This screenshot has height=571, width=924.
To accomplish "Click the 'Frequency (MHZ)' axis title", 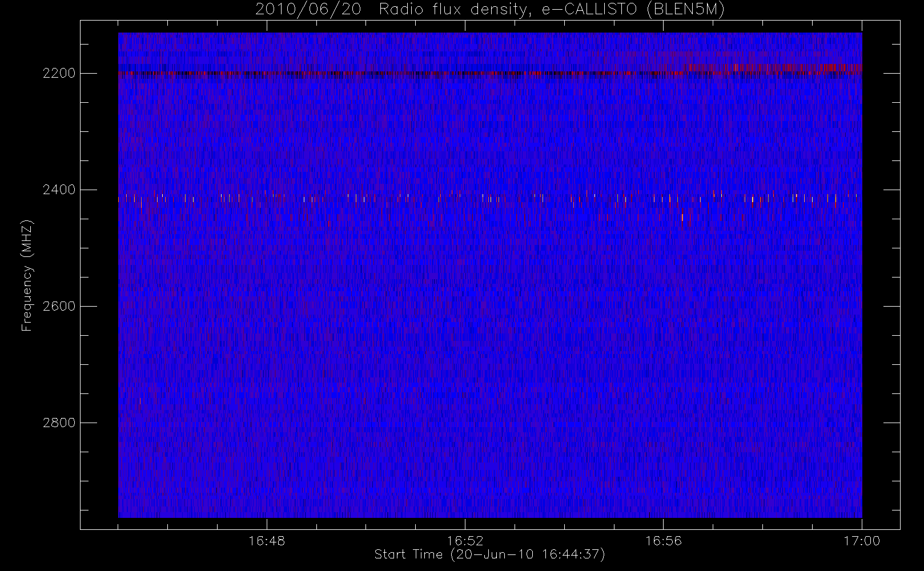I will click(x=27, y=275).
